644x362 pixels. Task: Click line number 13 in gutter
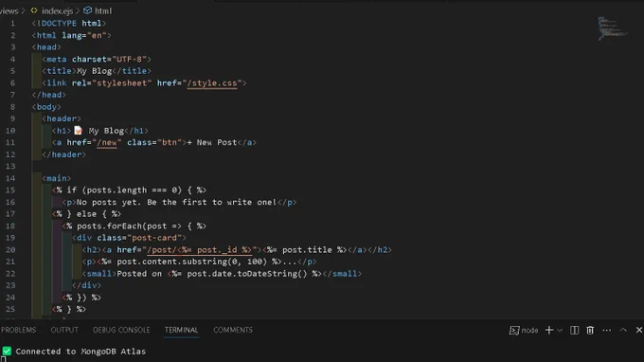point(10,167)
